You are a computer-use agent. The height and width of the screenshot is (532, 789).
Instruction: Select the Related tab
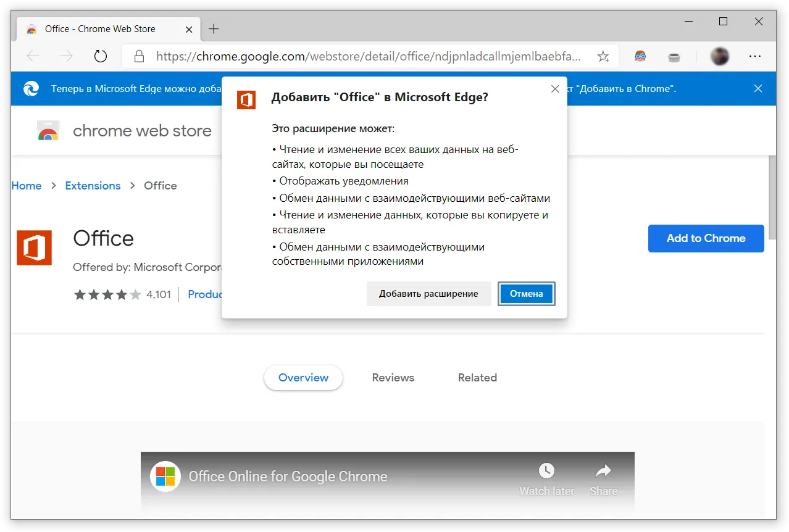tap(477, 378)
